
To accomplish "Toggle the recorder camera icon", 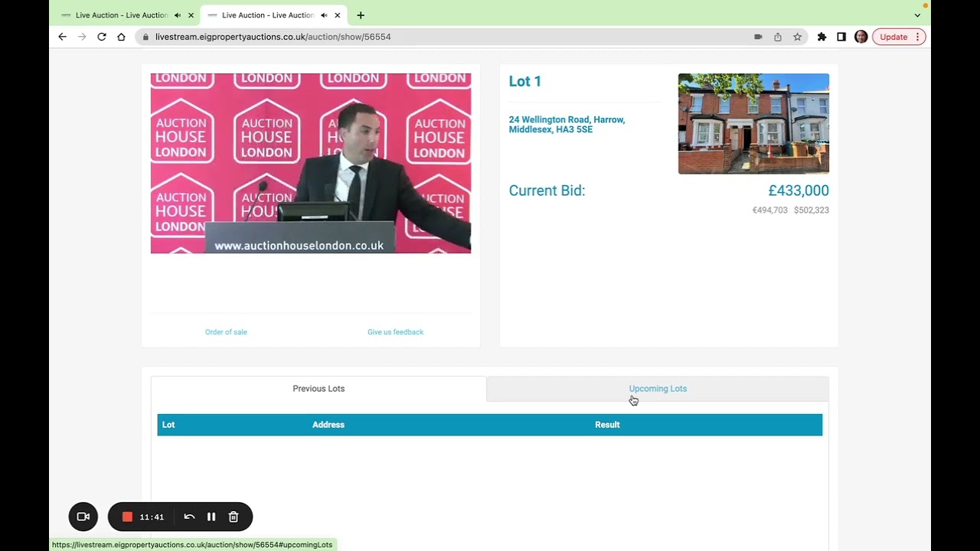I will point(83,517).
